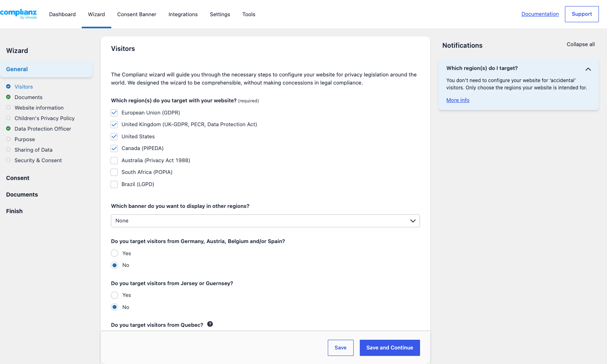Check South Africa (POPIA) checkbox

click(x=114, y=172)
